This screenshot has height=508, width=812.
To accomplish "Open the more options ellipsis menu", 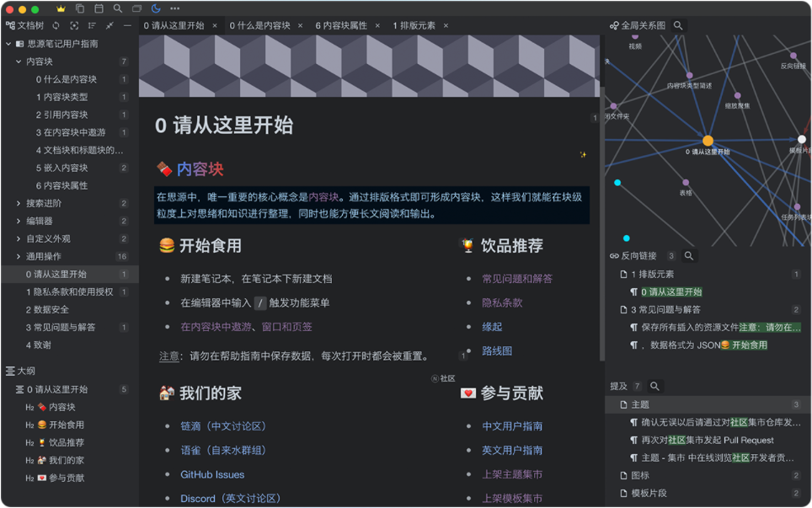I will (174, 8).
